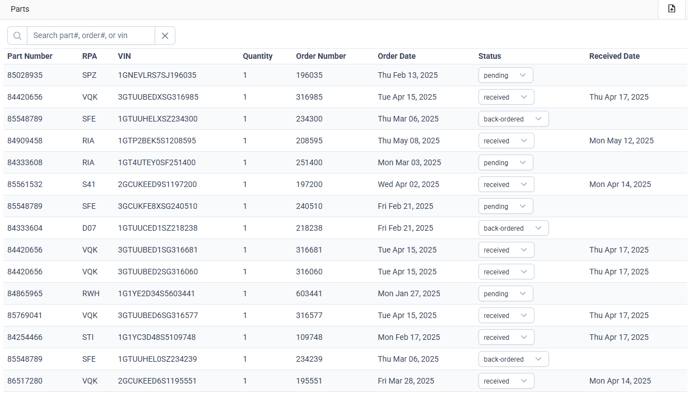The height and width of the screenshot is (397, 688).
Task: Open status dropdown for order 316985
Action: pyautogui.click(x=506, y=97)
